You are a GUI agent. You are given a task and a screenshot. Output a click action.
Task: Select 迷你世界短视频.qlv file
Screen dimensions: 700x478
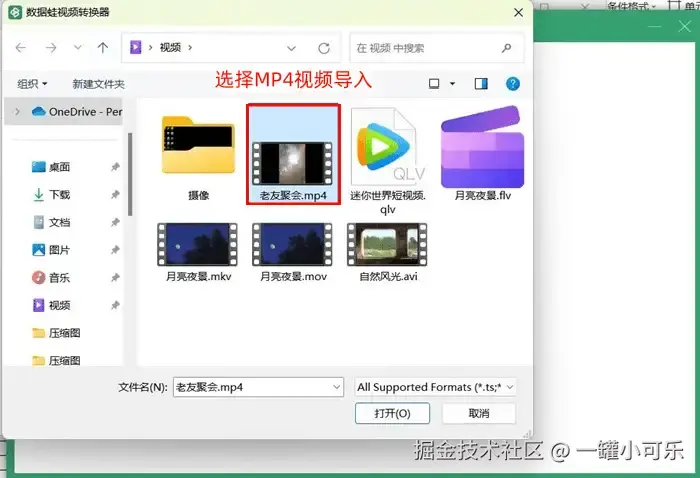tap(388, 161)
